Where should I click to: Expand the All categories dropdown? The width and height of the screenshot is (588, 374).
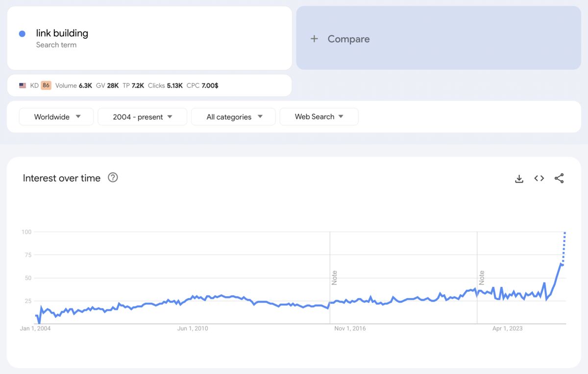point(233,117)
